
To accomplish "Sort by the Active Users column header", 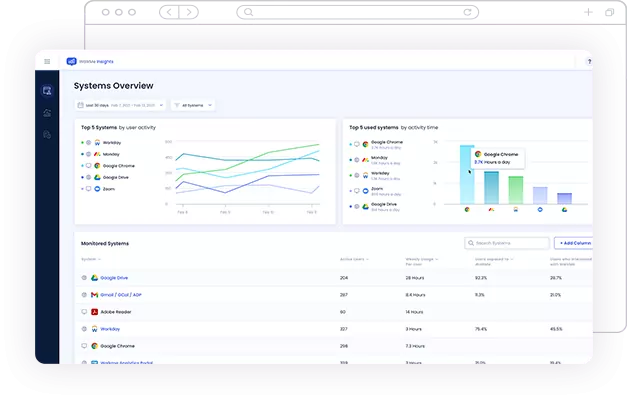I will click(x=354, y=259).
